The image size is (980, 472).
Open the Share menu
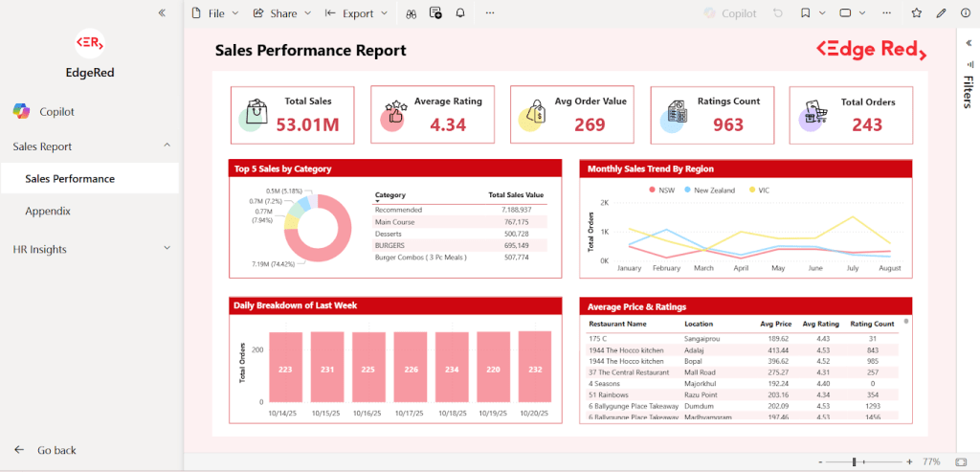coord(282,13)
